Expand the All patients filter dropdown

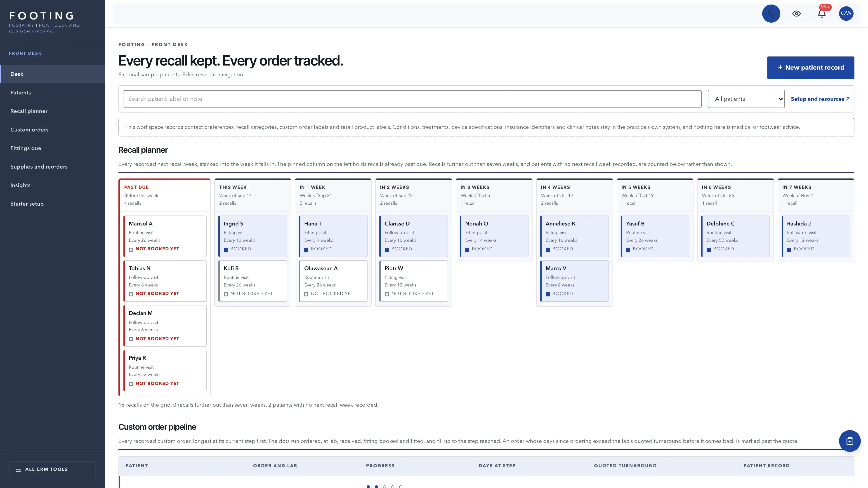pos(746,99)
